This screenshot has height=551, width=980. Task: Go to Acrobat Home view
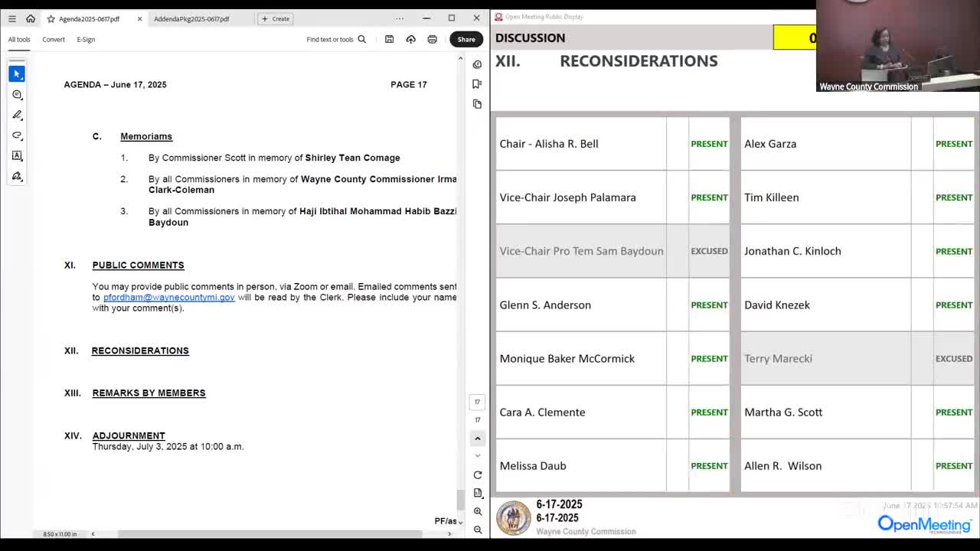(31, 18)
